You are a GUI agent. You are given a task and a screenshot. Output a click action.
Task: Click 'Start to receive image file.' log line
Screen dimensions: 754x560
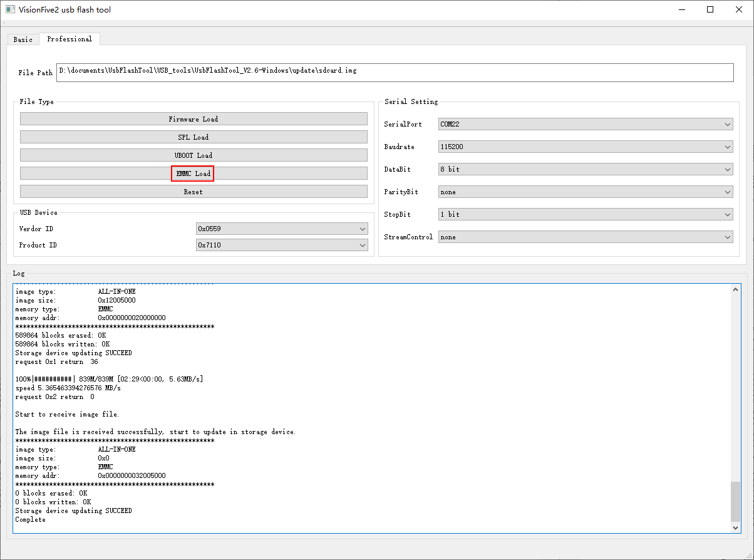pos(67,414)
